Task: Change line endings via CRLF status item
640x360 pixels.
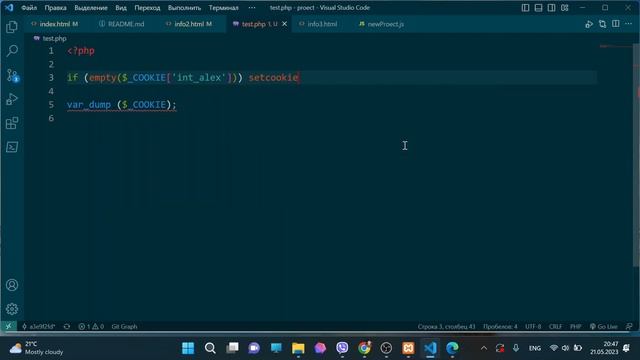Action: (x=555, y=327)
